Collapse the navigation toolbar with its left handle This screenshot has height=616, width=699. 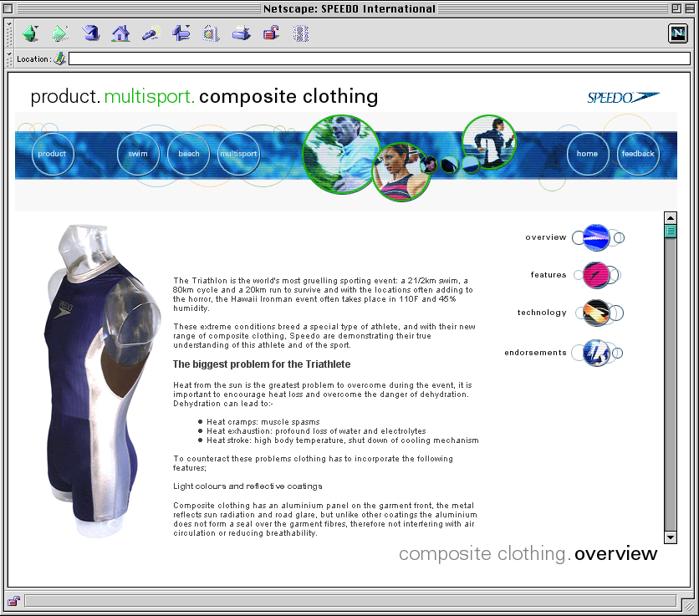10,33
